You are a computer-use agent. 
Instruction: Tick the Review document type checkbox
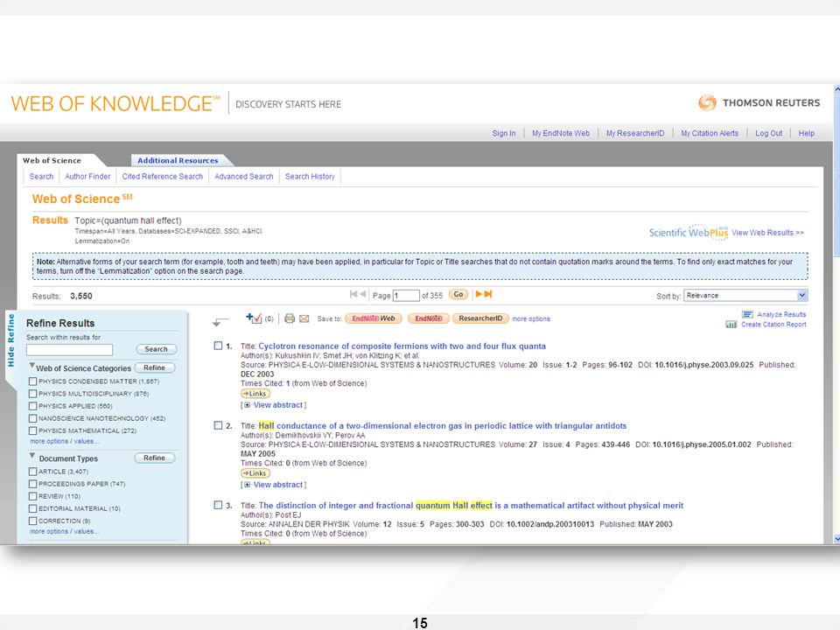(32, 496)
